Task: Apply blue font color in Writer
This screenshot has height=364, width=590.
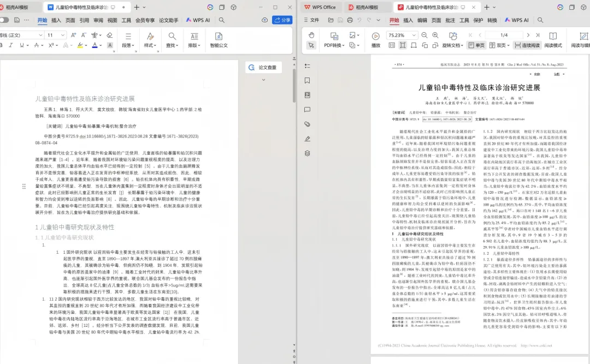Action: click(95, 45)
